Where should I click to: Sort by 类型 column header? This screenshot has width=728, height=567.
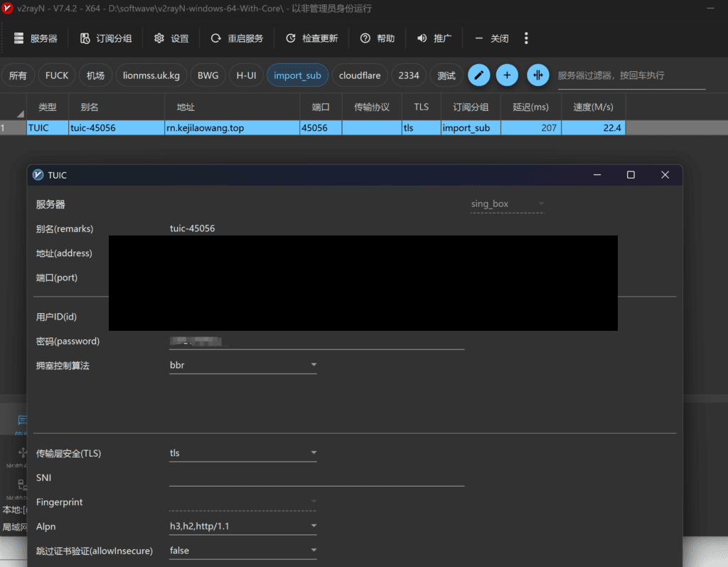point(48,107)
